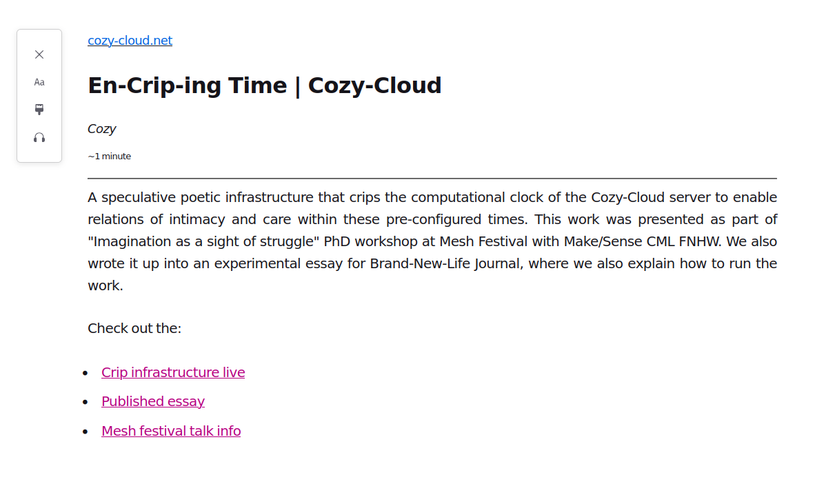
Task: Click the ~1 minute reading time
Action: click(x=109, y=157)
